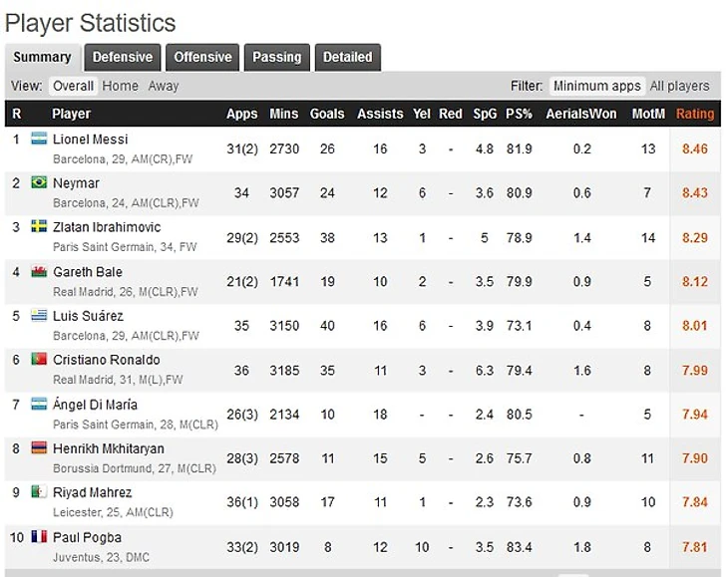The height and width of the screenshot is (577, 728).
Task: Switch view to Home matches
Action: click(x=121, y=86)
